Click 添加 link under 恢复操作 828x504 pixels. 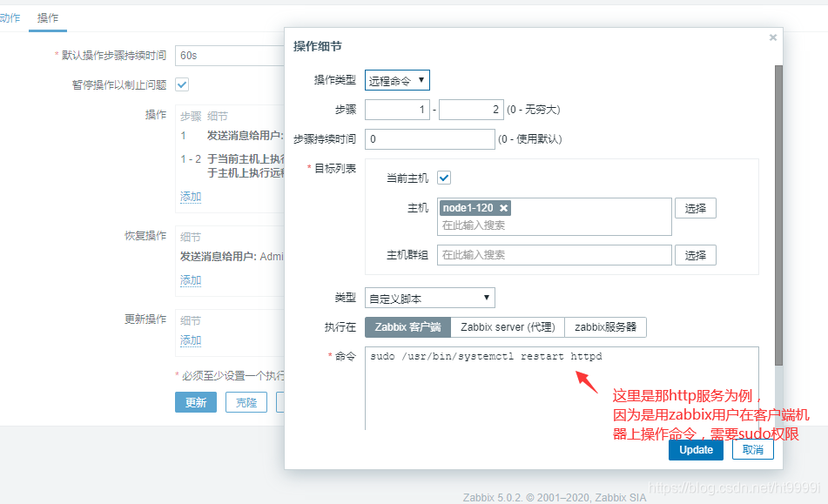(x=191, y=280)
